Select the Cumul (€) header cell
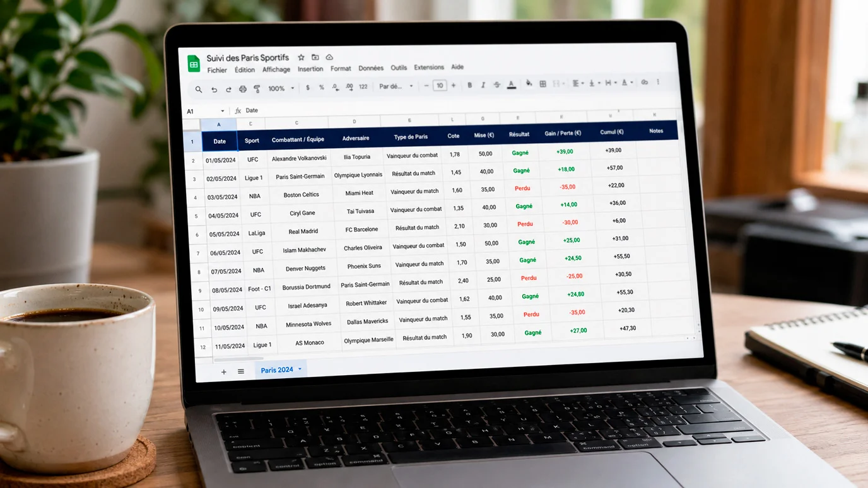 (612, 132)
